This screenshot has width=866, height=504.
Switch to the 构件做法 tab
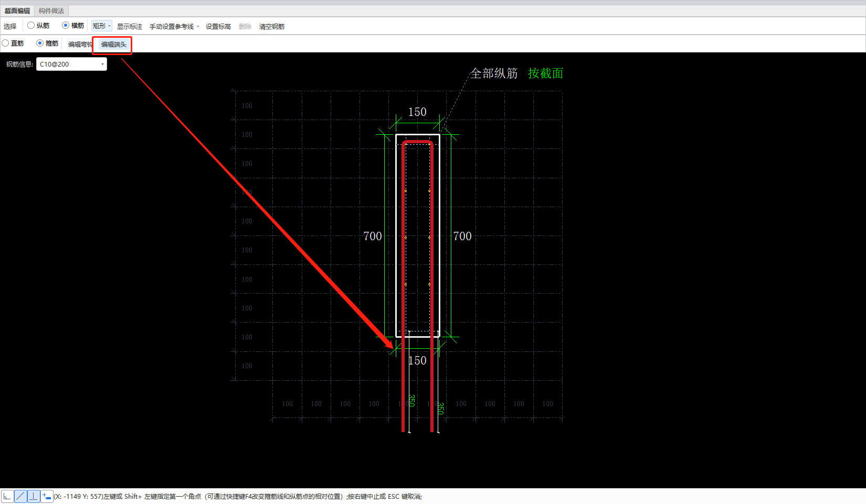pyautogui.click(x=51, y=10)
